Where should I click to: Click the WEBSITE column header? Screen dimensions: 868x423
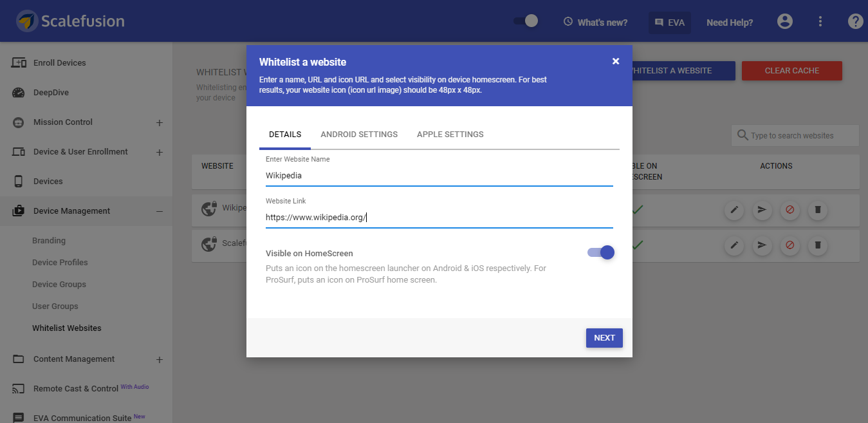(x=217, y=166)
